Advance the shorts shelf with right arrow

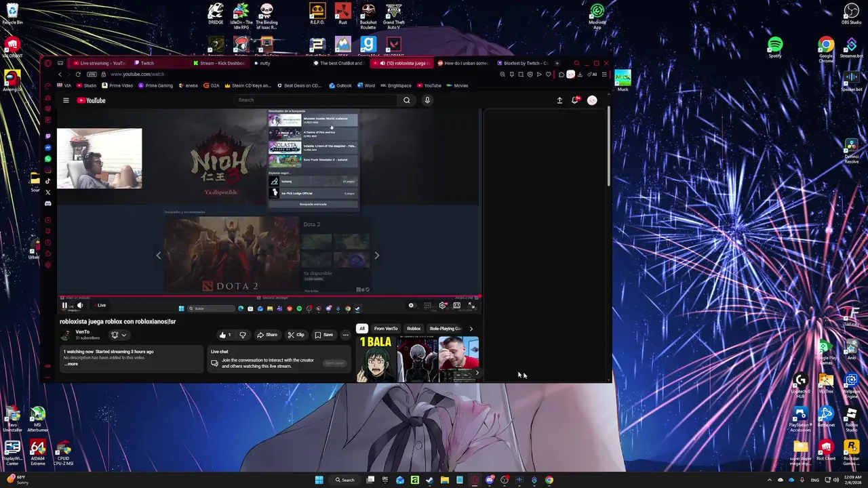click(477, 373)
